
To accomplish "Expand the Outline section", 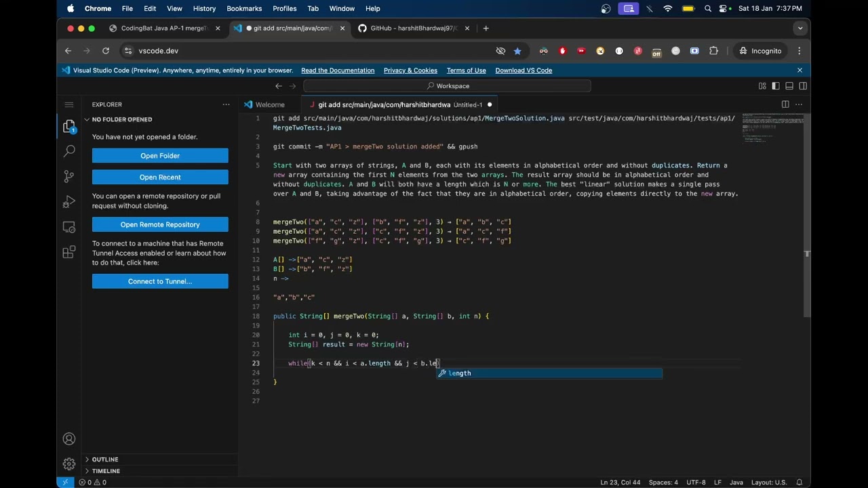I will [105, 460].
